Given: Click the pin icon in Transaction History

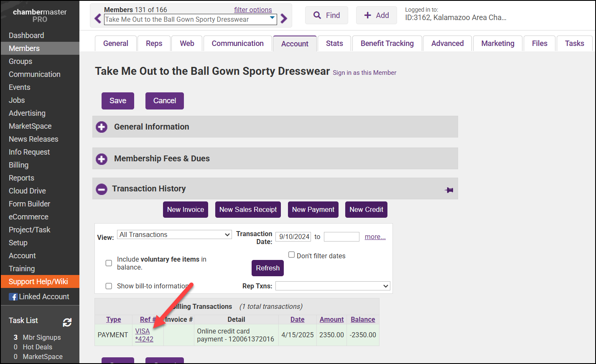Looking at the screenshot, I should tap(449, 190).
